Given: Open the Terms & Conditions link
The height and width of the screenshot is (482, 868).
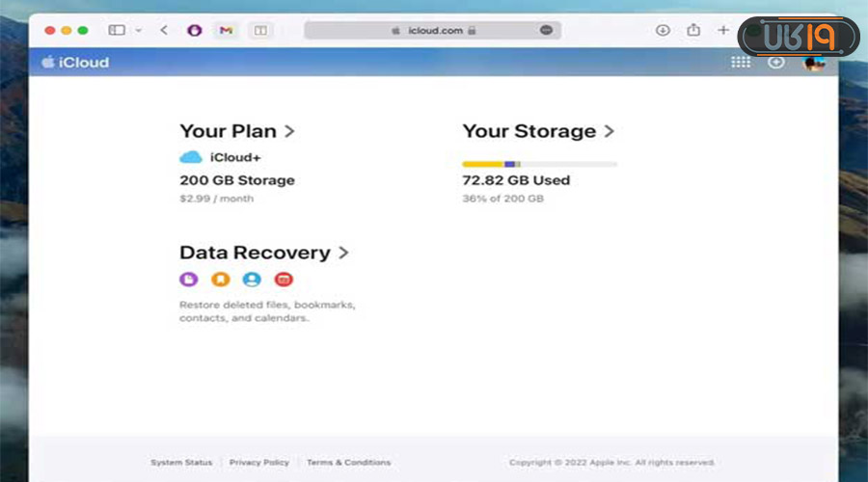Looking at the screenshot, I should (348, 463).
